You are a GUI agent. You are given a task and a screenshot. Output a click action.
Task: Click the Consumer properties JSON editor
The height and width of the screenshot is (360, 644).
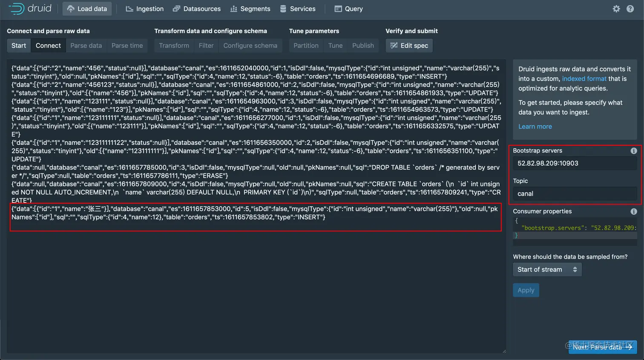click(x=575, y=231)
